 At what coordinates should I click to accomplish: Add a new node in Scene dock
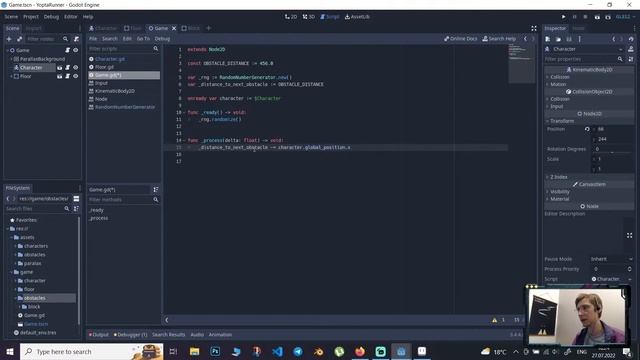(9, 39)
